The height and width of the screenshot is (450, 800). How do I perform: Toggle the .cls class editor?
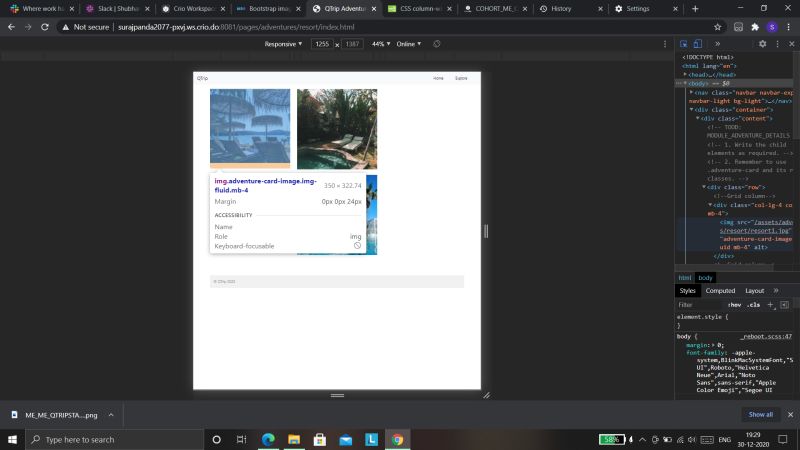point(753,305)
